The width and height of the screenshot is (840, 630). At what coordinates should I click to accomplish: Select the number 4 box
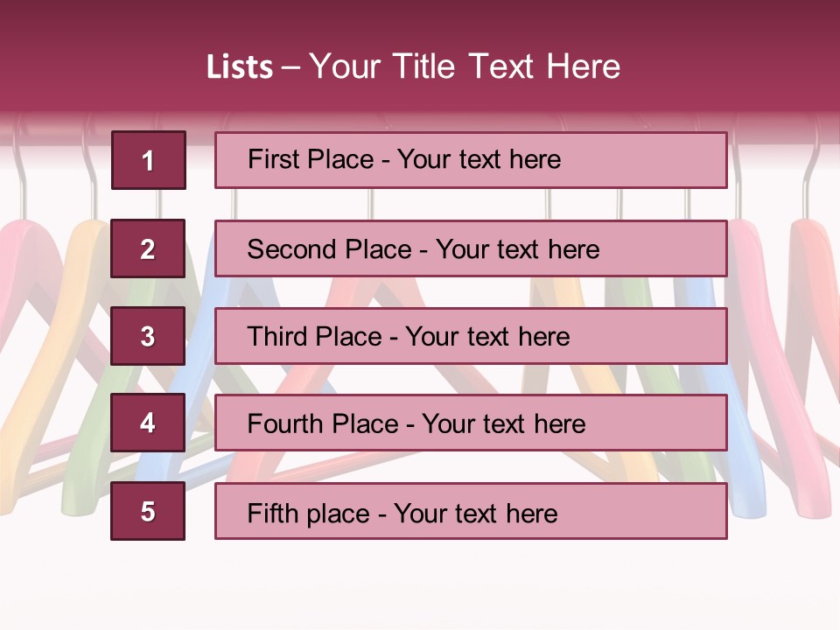click(x=148, y=423)
